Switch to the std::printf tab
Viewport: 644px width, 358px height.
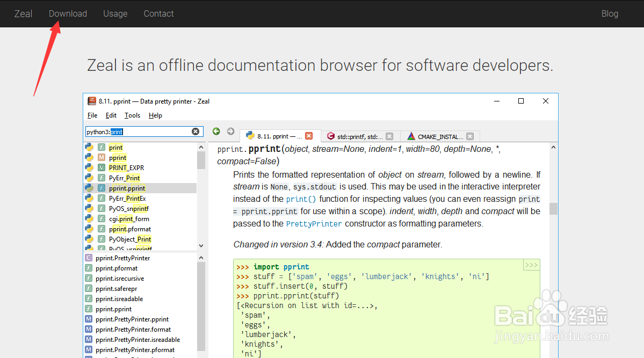coord(360,136)
